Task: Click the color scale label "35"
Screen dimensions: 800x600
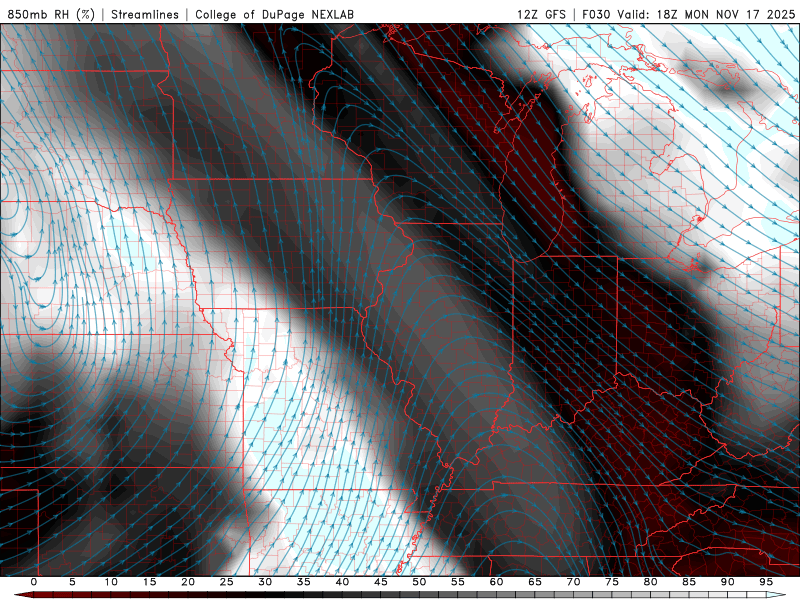Action: click(304, 582)
